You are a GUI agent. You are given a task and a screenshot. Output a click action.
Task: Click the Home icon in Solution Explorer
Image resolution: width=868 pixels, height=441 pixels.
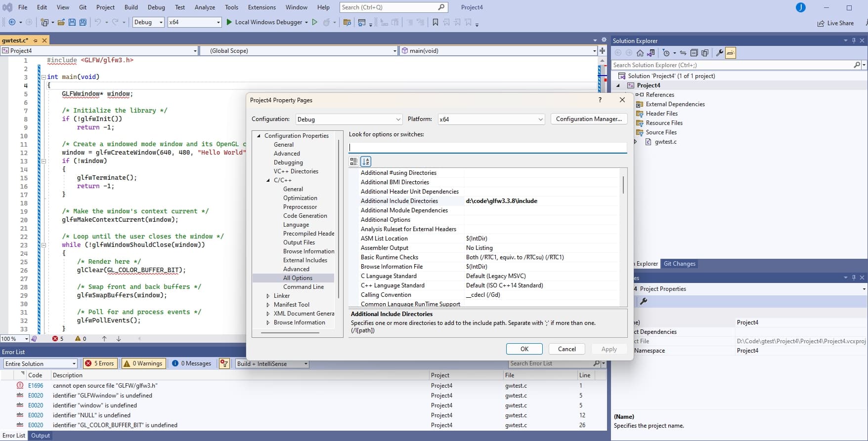pyautogui.click(x=640, y=53)
